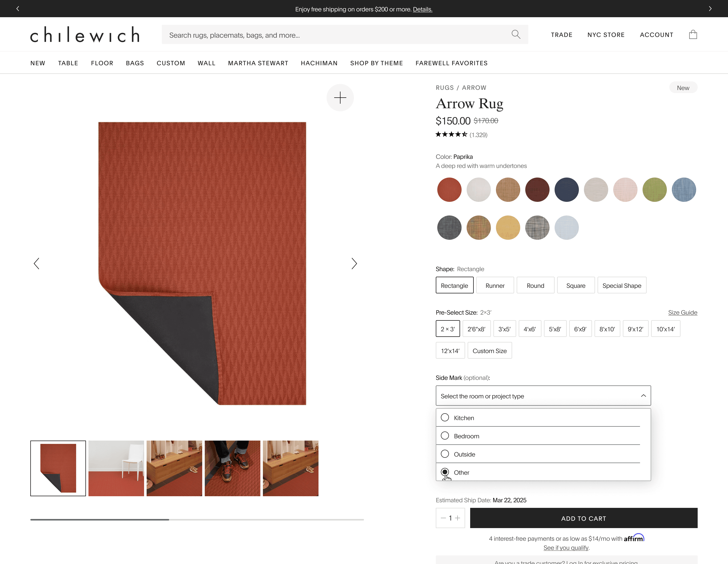Select the Bedroom radio option

[445, 436]
